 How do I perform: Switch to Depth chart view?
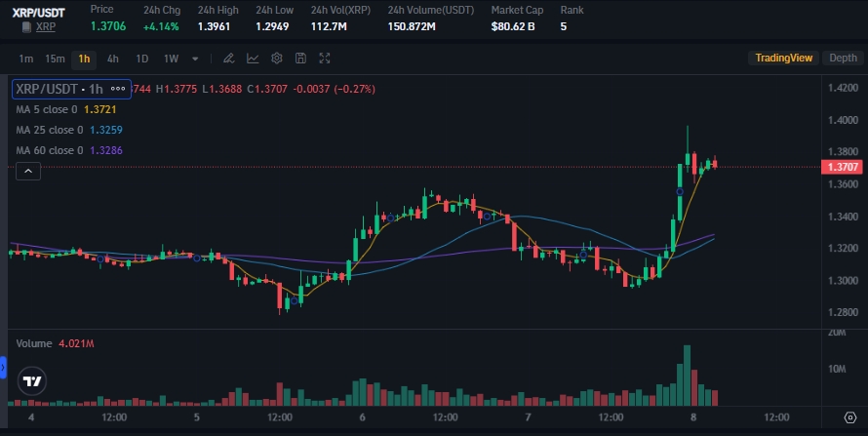pos(843,59)
